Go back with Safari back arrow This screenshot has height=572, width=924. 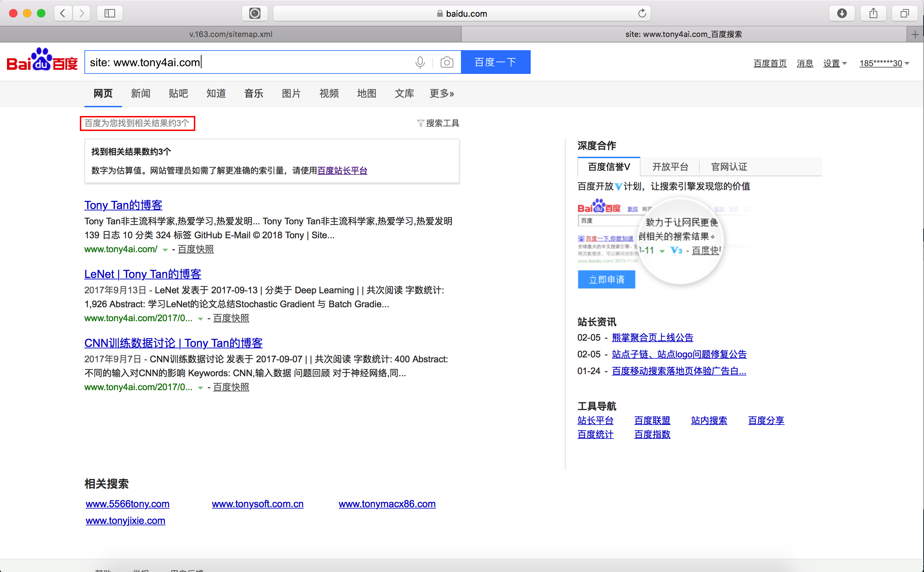click(x=63, y=14)
